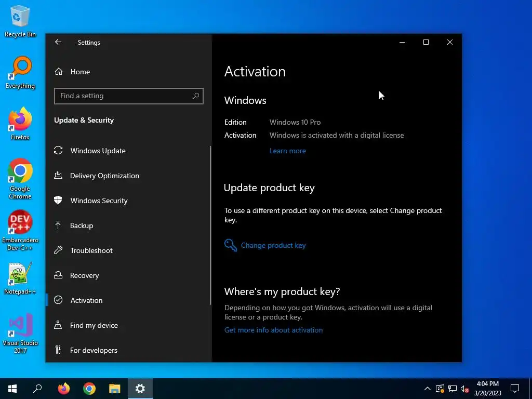The height and width of the screenshot is (399, 532).
Task: Select the Windows Security shield icon
Action: click(x=58, y=200)
